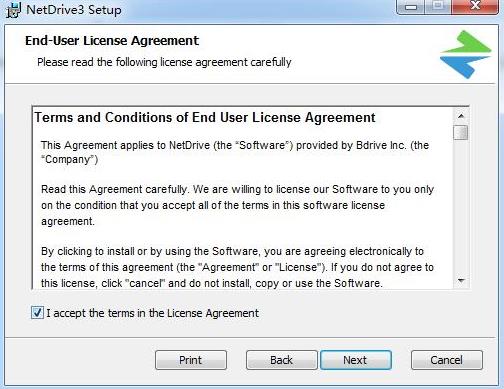Click the green and blue NetDrive logo

[466, 55]
